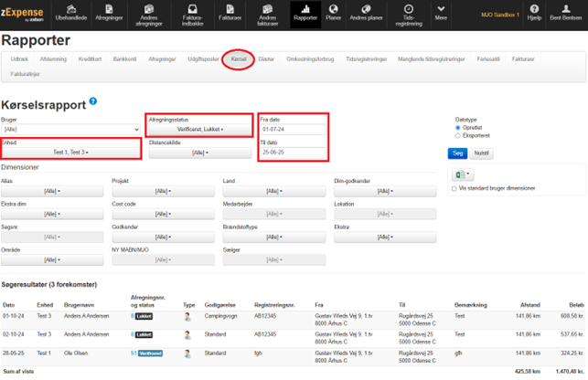Select the Oprettet date type radio

click(457, 128)
